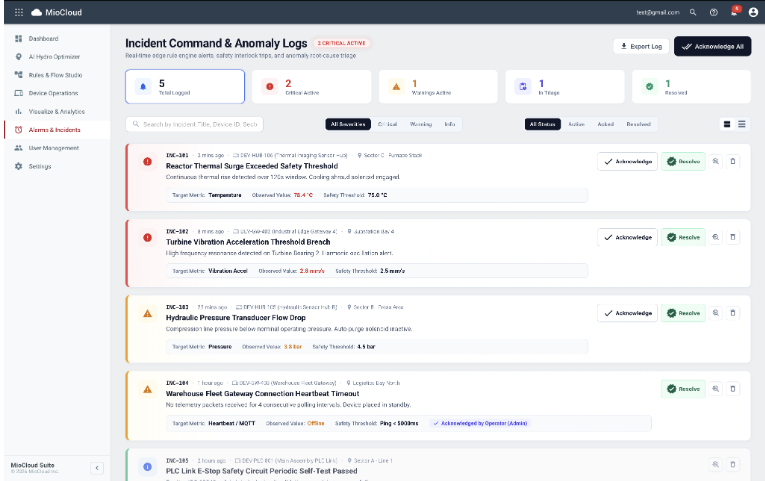Open Visualize & Analytics section

click(57, 112)
